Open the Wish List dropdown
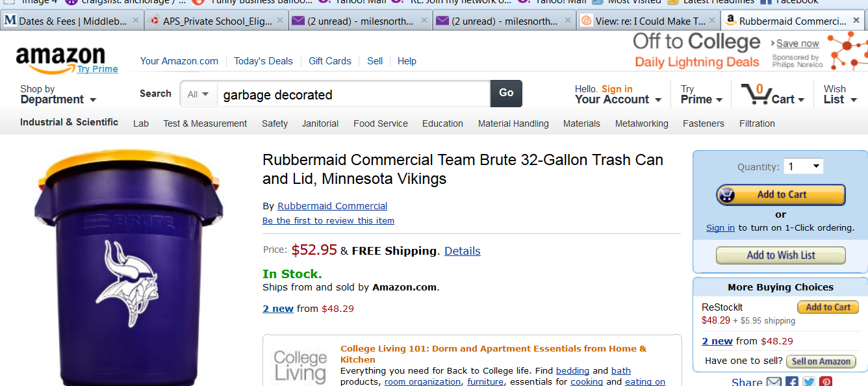The height and width of the screenshot is (386, 868). click(x=840, y=94)
